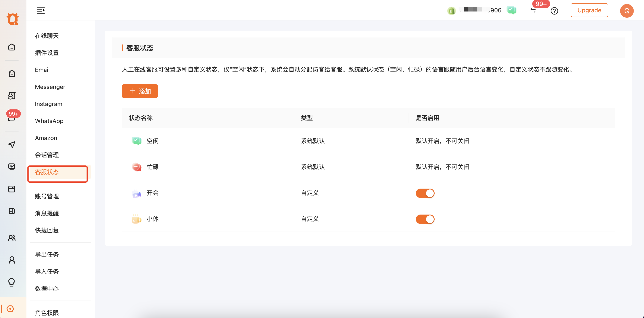This screenshot has height=318, width=644.
Task: Click the settings gear at sidebar bottom
Action: pyautogui.click(x=10, y=309)
